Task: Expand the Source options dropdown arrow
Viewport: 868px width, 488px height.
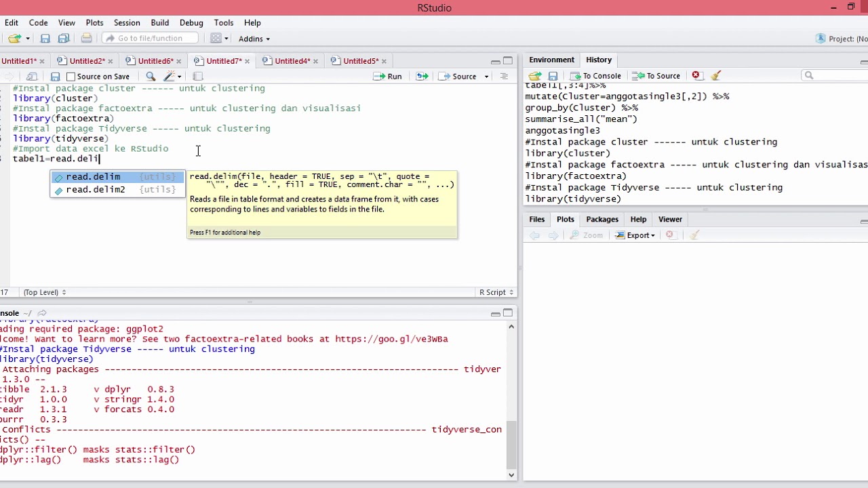Action: pos(486,77)
